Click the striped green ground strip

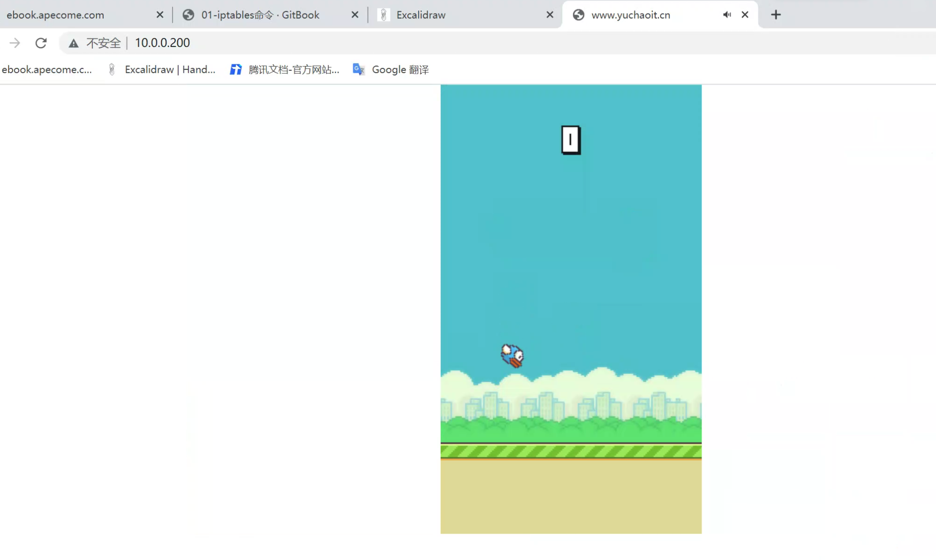click(x=571, y=451)
